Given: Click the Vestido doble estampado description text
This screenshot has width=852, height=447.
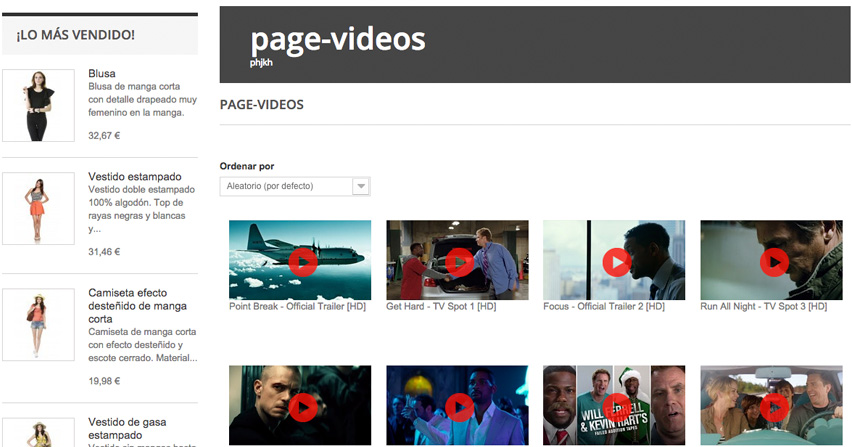Looking at the screenshot, I should click(141, 209).
